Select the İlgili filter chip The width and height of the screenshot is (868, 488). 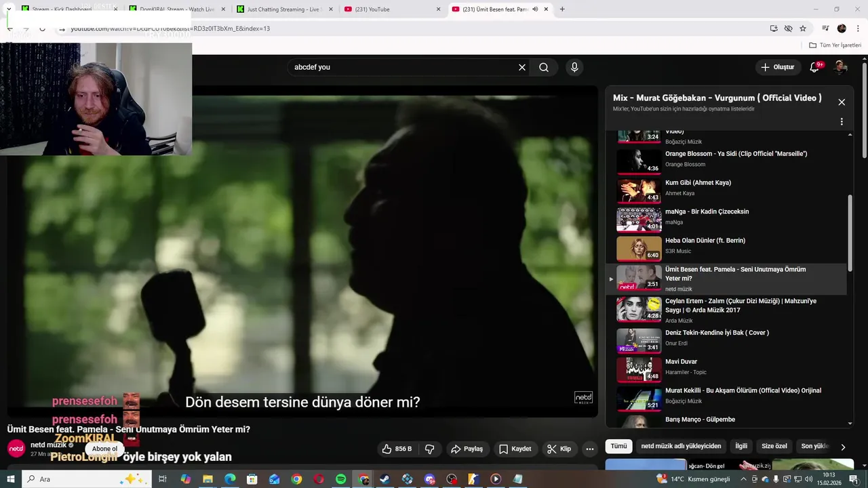click(741, 446)
